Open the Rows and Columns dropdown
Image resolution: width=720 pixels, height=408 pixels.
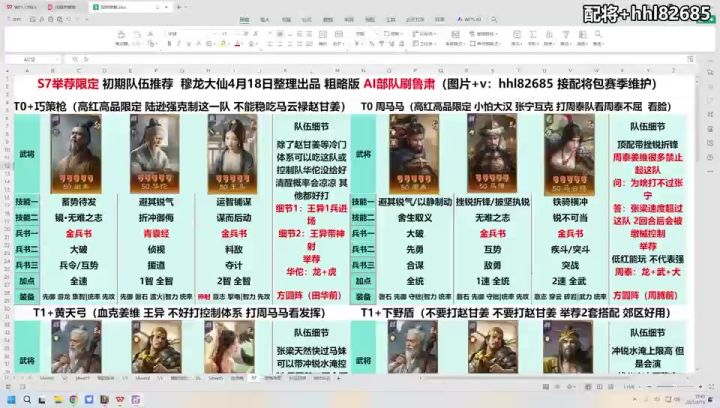(424, 34)
